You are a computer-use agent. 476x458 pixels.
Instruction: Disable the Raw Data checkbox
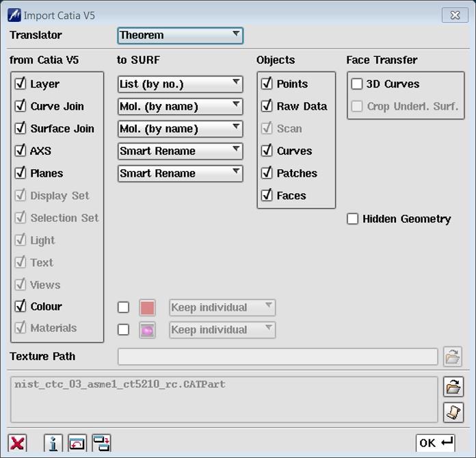[267, 105]
